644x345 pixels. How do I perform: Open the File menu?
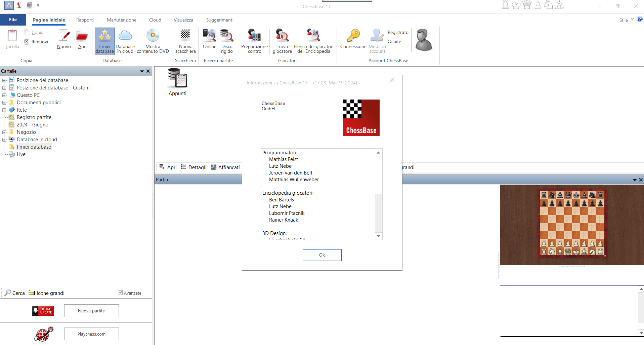click(x=13, y=20)
